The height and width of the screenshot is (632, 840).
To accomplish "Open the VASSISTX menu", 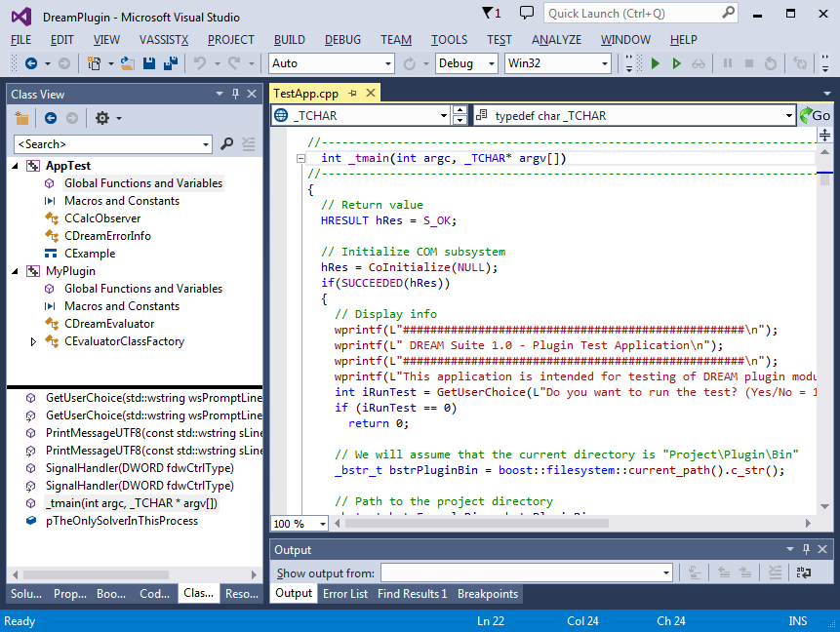I will coord(164,40).
